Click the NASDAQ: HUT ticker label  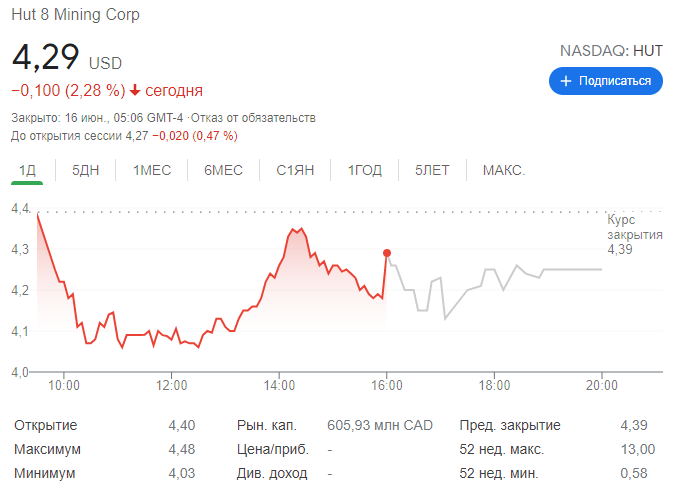click(612, 50)
